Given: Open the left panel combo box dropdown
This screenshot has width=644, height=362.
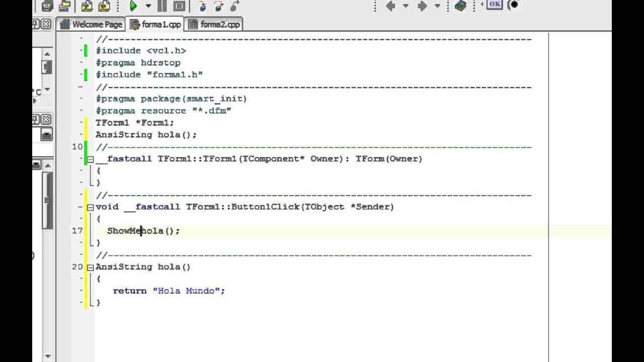Looking at the screenshot, I should (47, 135).
